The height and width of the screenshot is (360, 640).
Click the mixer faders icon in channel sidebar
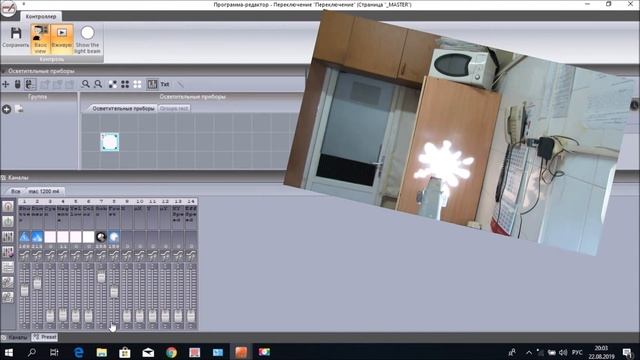[x=8, y=237]
